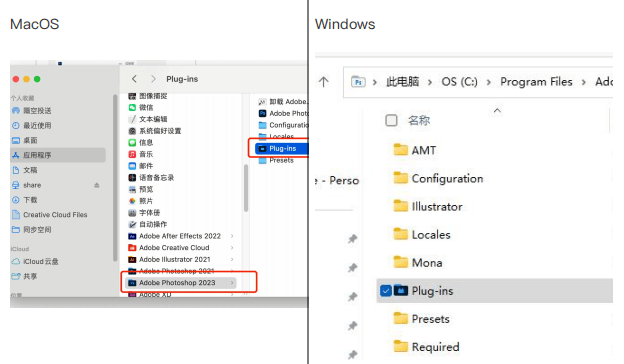Select the Adobe Photoshop app file

[283, 113]
